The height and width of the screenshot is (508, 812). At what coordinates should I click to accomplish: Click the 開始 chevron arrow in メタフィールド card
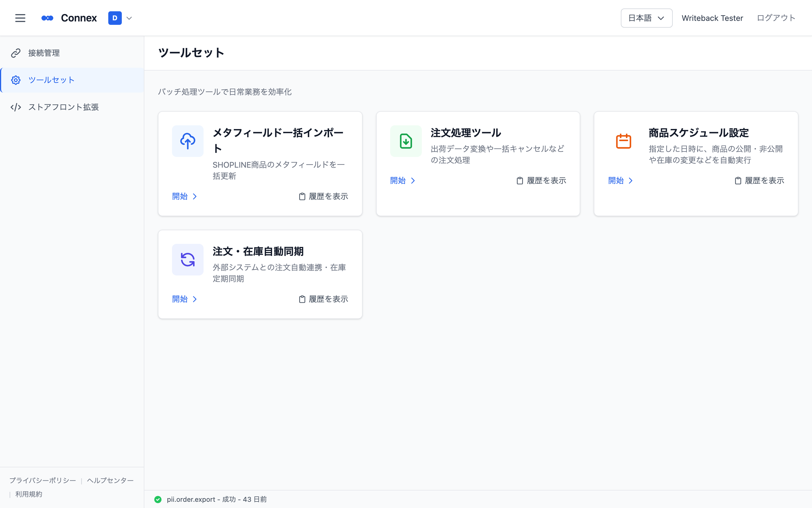[195, 196]
